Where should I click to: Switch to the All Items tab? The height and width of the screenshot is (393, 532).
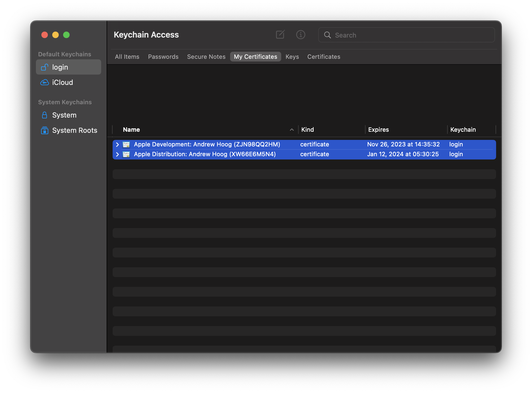[127, 57]
